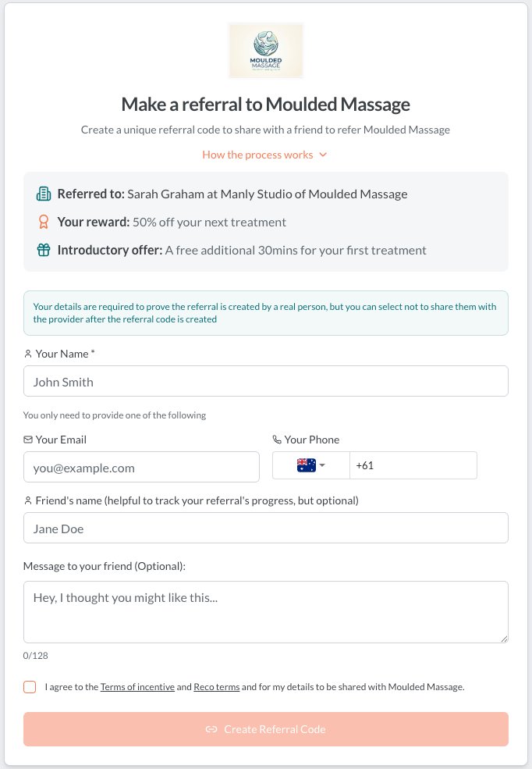The height and width of the screenshot is (769, 532).
Task: Open the Reco terms link
Action: pyautogui.click(x=217, y=686)
